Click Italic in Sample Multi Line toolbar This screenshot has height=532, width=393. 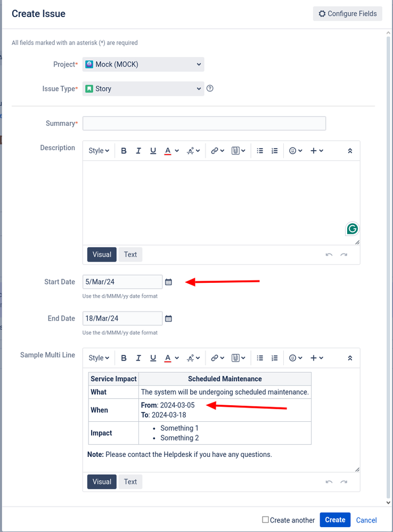click(138, 358)
